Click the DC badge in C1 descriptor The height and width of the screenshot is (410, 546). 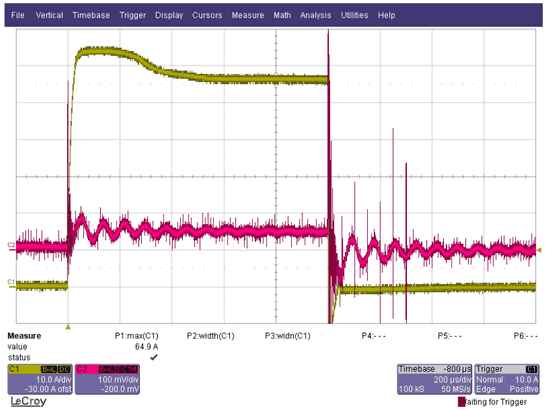(x=64, y=369)
